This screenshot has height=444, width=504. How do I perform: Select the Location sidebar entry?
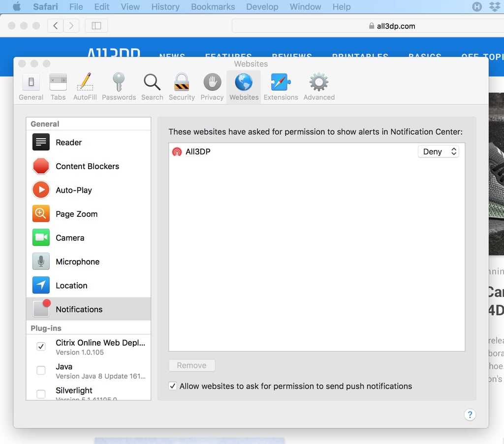tap(72, 285)
